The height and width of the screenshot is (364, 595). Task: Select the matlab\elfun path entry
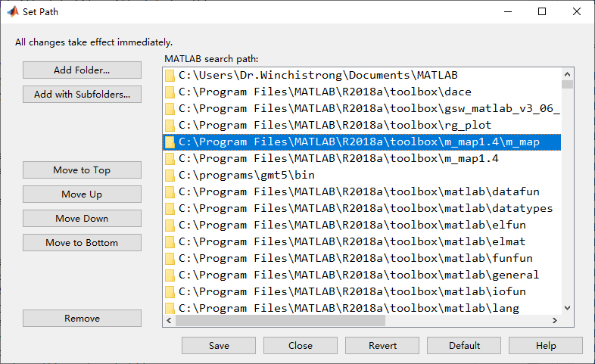pos(362,226)
